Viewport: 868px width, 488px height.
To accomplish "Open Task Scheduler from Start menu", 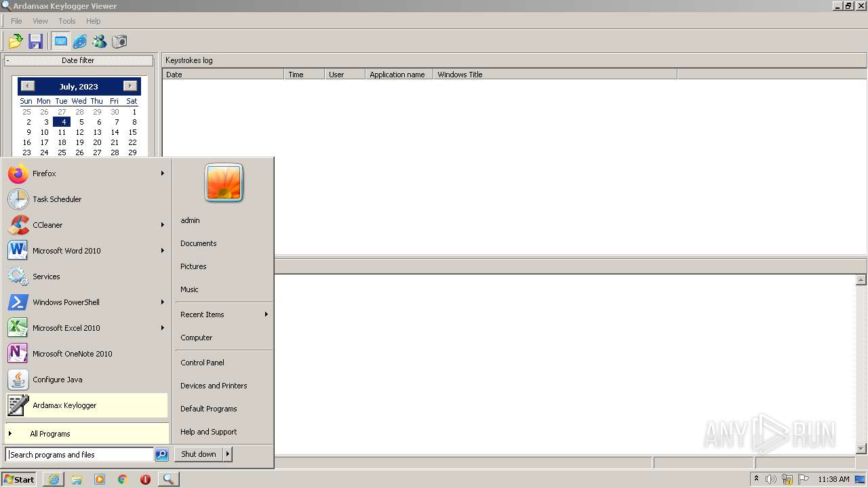I will (x=87, y=199).
